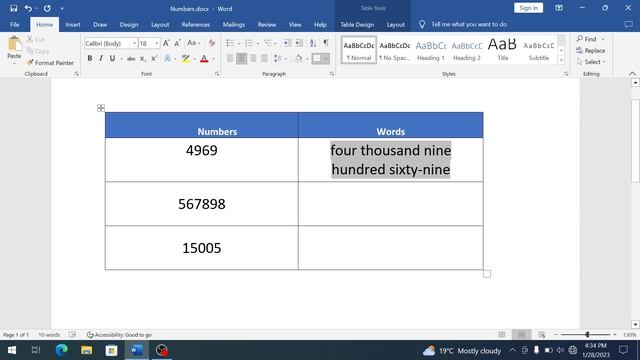Viewport: 640px width, 360px height.
Task: Toggle Strikethrough formatting
Action: (x=131, y=59)
